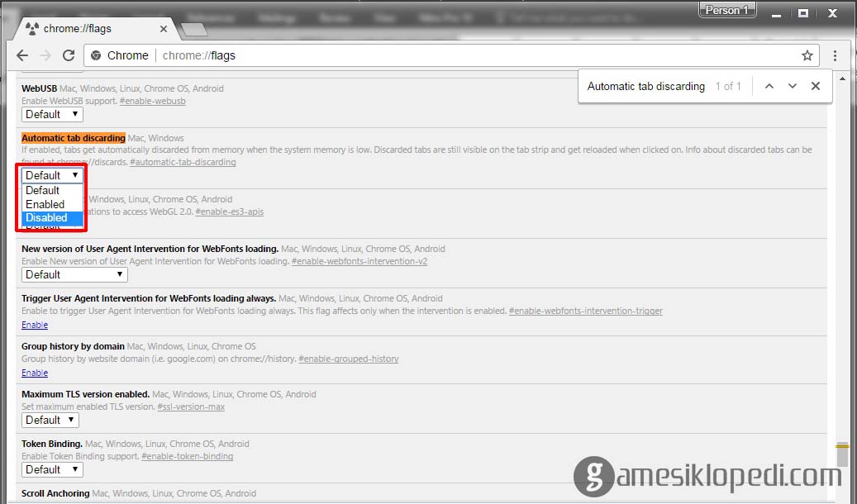This screenshot has width=857, height=504.
Task: Reload the chrome://flags page
Action: click(x=69, y=55)
